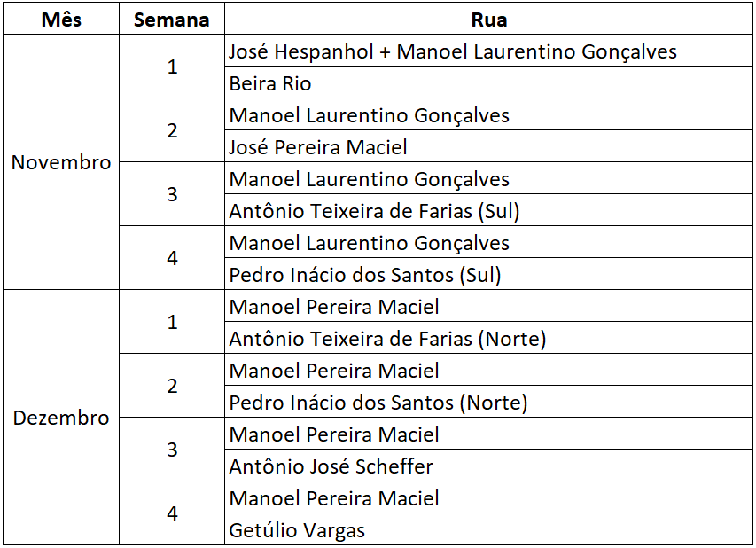The width and height of the screenshot is (756, 548).
Task: Select Antônio Teixeira de Farias (Sul) row
Action: point(374,211)
